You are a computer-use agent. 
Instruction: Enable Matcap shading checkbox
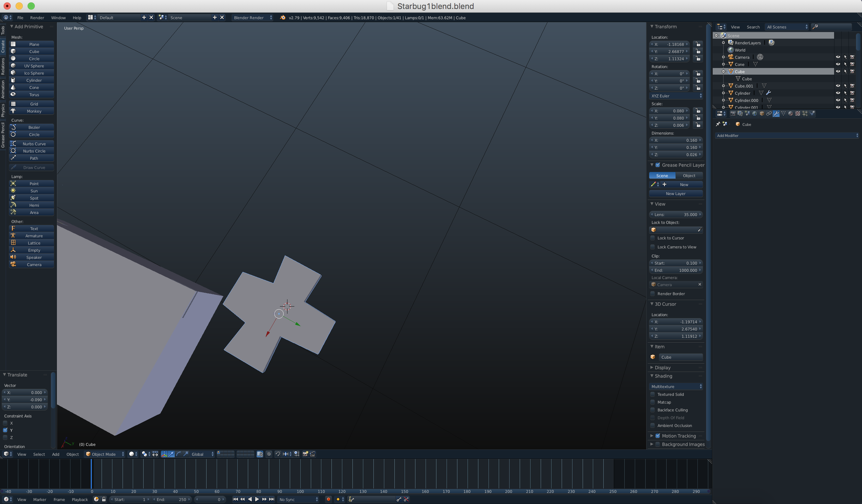(x=653, y=402)
